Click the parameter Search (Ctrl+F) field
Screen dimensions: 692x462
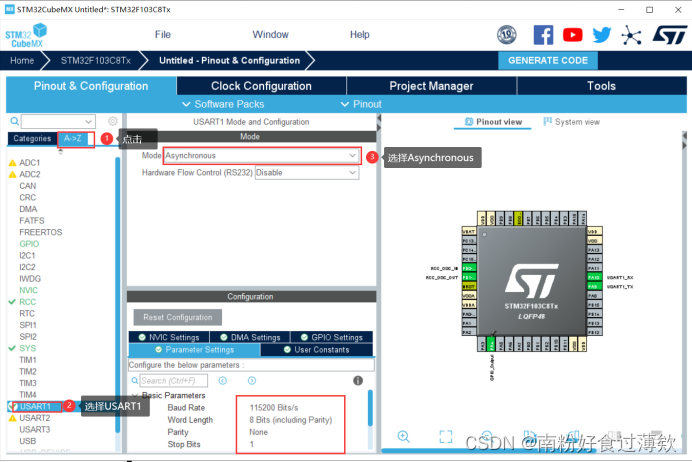tap(173, 380)
